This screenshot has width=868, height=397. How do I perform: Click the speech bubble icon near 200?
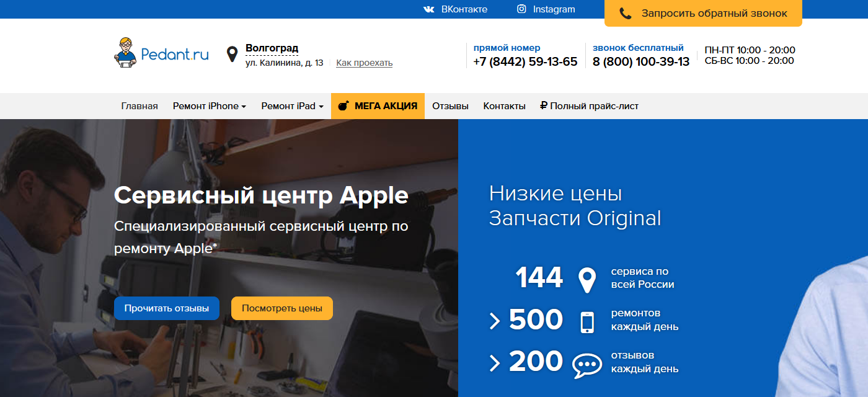coord(587,365)
